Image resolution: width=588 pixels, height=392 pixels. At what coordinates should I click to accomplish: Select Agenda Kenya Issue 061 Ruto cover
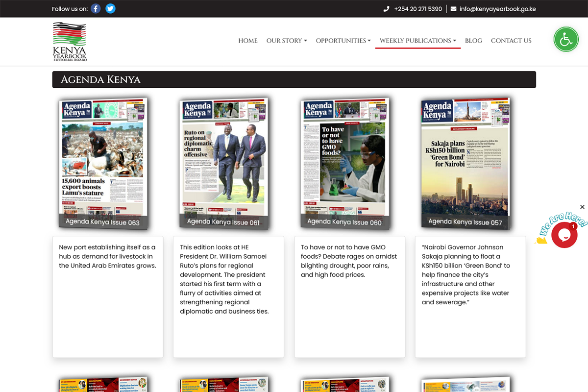(x=223, y=162)
